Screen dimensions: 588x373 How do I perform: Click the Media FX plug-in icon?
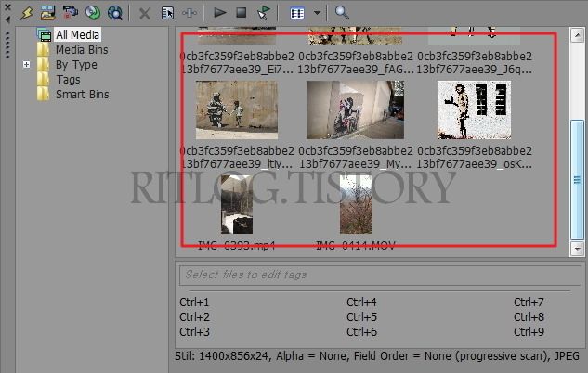click(x=189, y=13)
